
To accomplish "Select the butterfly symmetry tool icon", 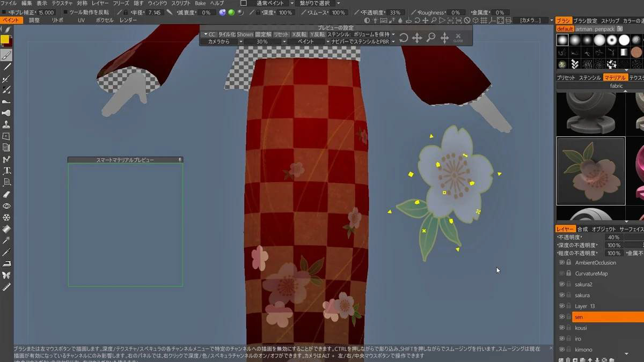I will click(x=6, y=275).
